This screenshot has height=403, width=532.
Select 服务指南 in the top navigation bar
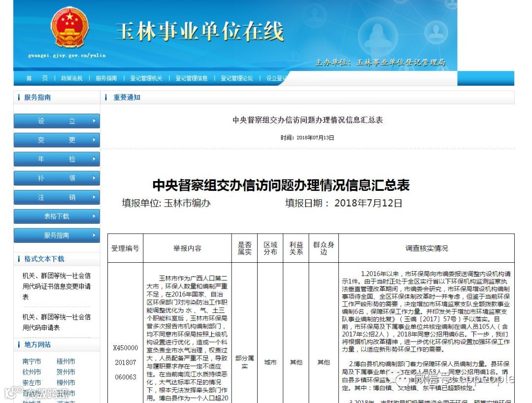pyautogui.click(x=106, y=78)
